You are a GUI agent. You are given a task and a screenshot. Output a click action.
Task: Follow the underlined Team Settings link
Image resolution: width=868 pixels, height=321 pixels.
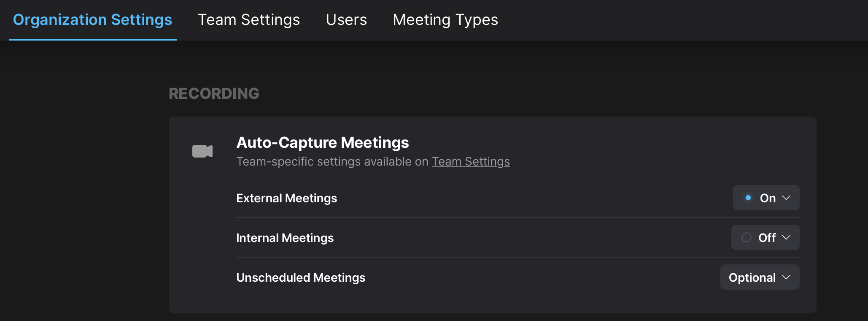(x=471, y=161)
